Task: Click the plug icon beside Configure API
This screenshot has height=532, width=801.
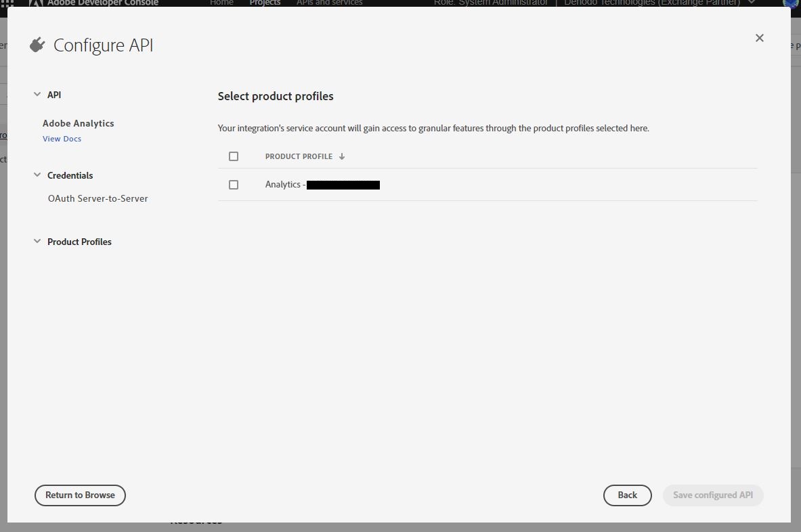Action: coord(37,45)
